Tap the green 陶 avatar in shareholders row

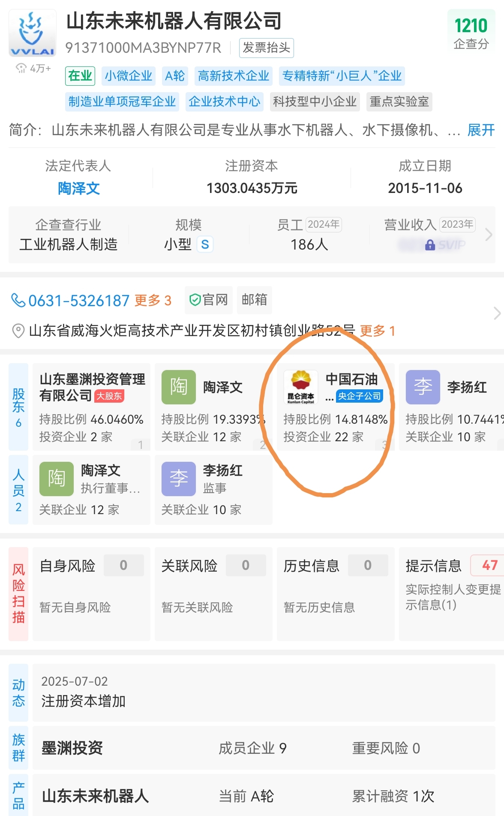[179, 387]
